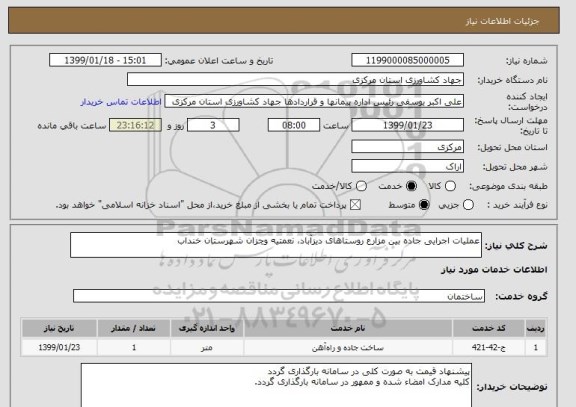Click the delivery province field مرکزی
This screenshot has width=576, height=407.
(407, 147)
